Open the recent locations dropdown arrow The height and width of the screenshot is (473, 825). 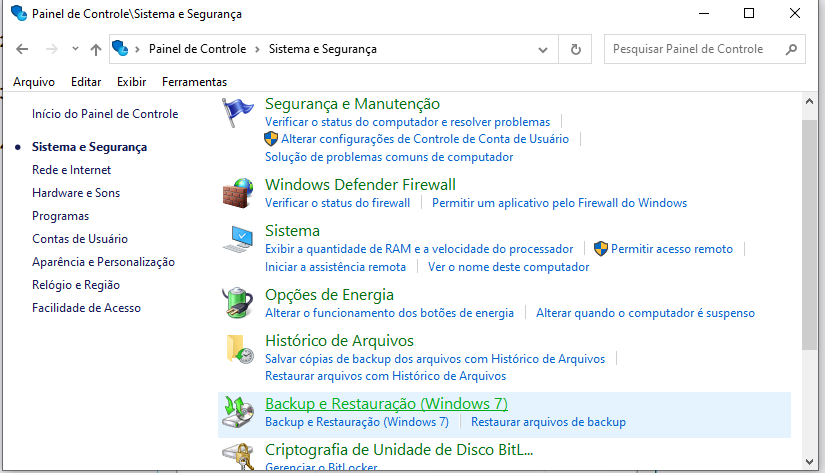(74, 49)
